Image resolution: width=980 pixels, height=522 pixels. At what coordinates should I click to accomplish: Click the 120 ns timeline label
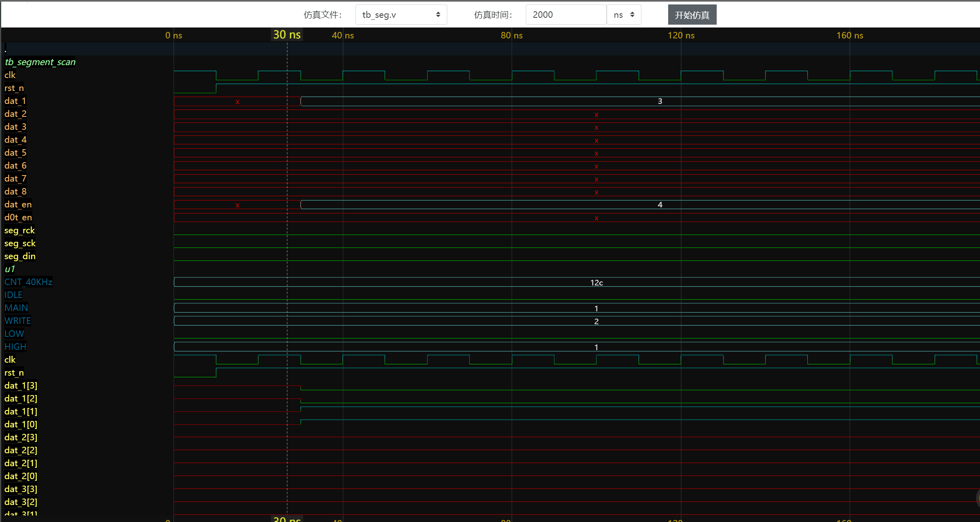681,35
